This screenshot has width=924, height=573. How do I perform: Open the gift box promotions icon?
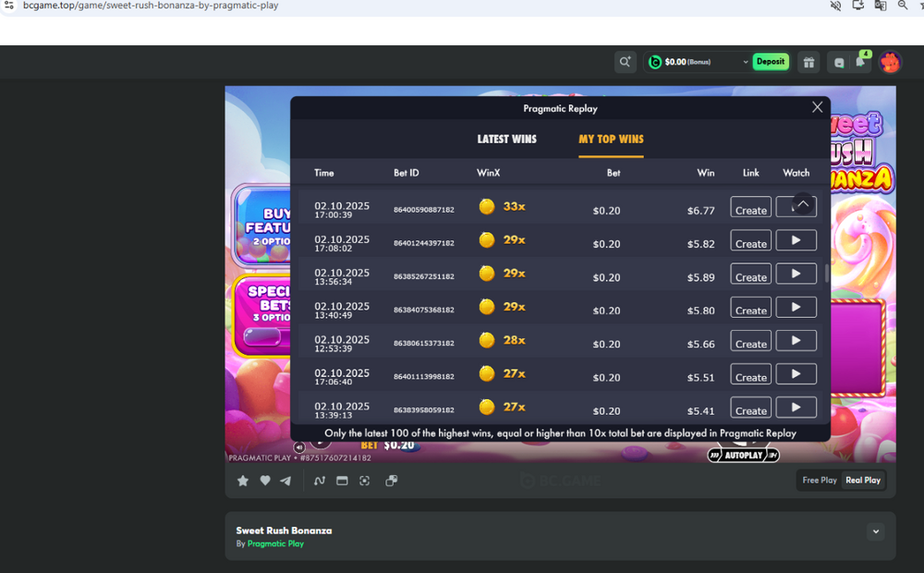[808, 61]
